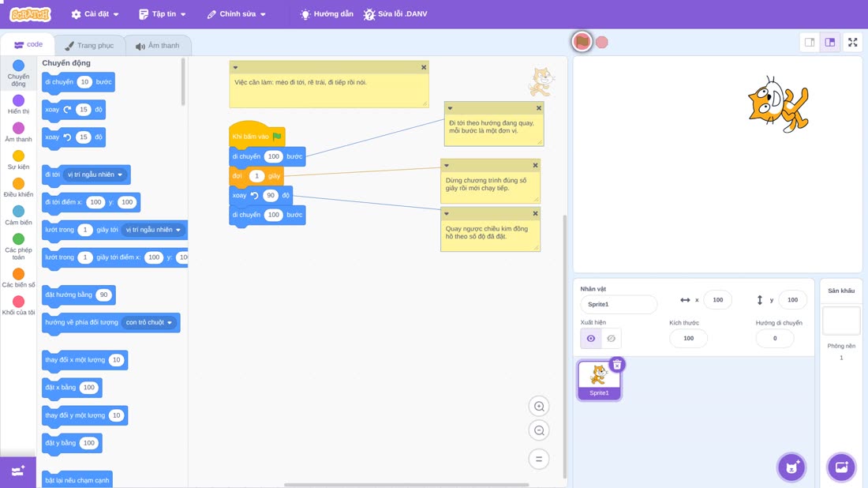868x488 pixels.
Task: Select the Cảm biến block category
Action: pos(18,215)
